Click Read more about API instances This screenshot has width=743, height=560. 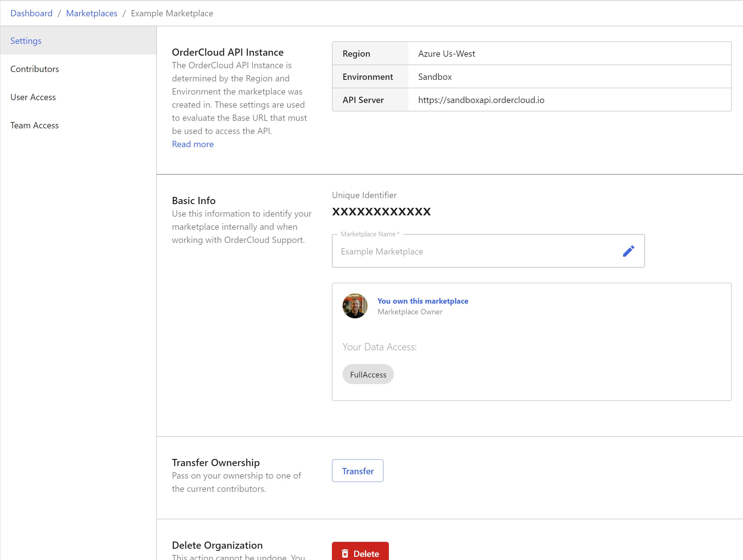193,144
